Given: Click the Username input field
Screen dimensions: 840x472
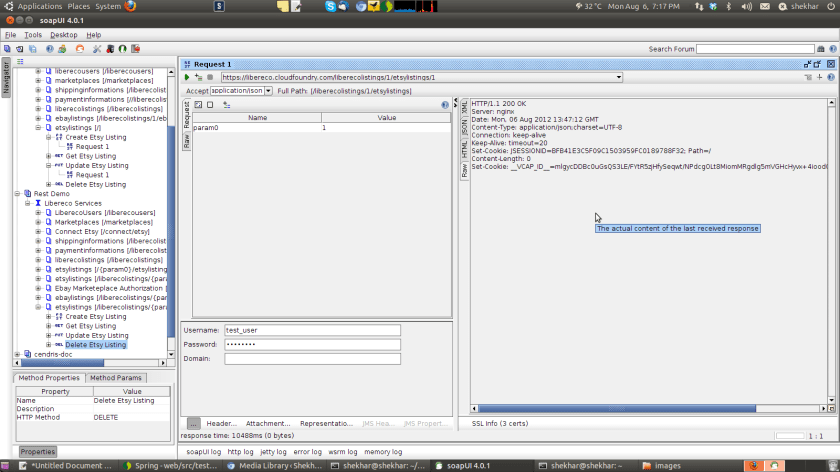Looking at the screenshot, I should pyautogui.click(x=312, y=330).
